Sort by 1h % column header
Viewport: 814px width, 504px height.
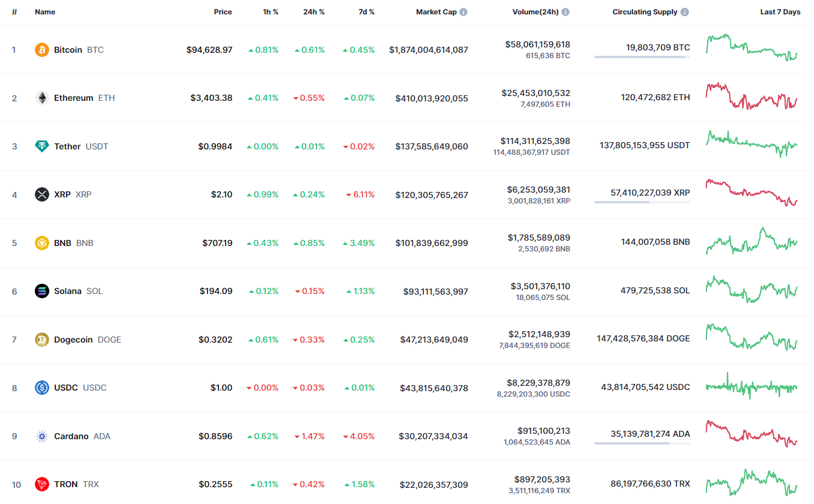coord(271,12)
